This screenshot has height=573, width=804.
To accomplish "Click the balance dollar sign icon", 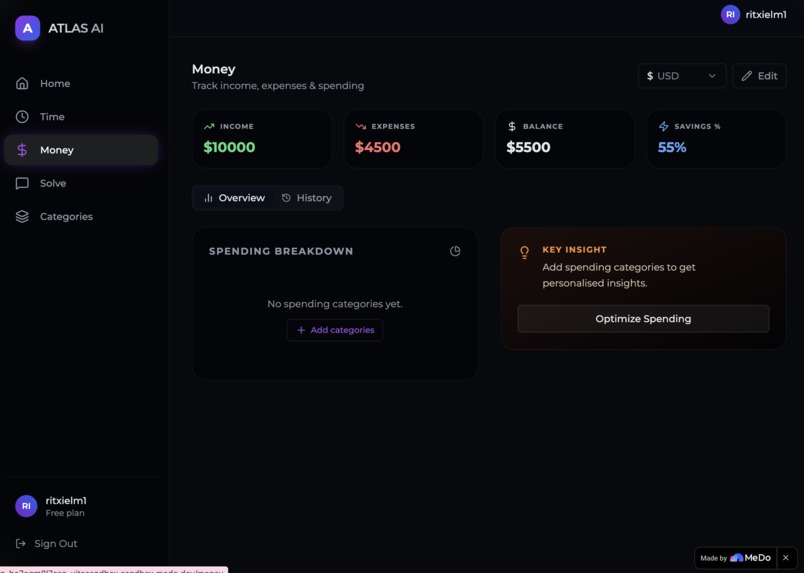I will tap(512, 126).
